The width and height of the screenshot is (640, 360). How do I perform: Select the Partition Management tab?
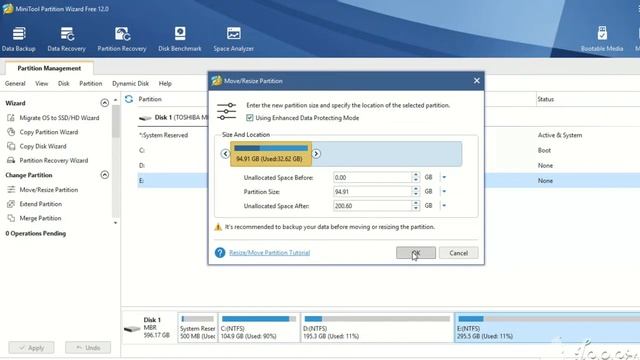pos(49,68)
